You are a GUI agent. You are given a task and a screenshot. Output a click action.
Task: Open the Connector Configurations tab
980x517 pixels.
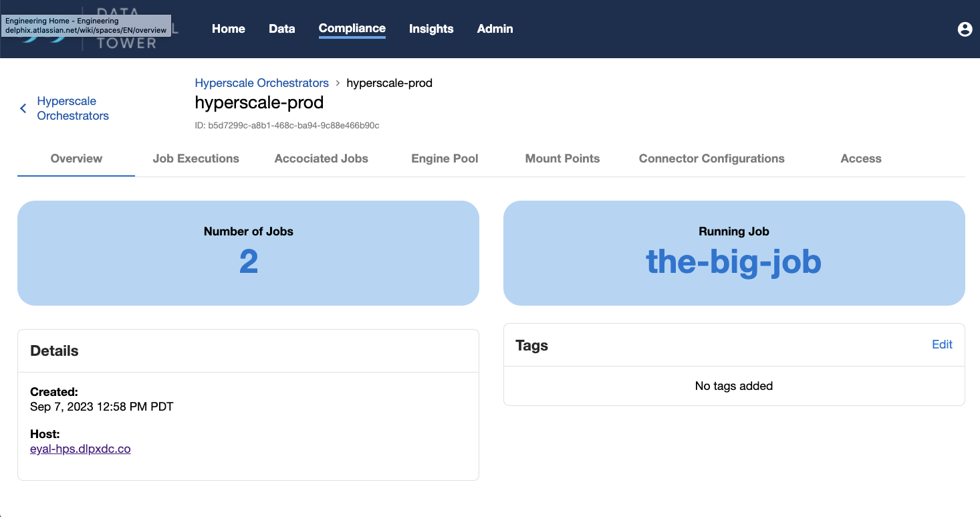711,159
